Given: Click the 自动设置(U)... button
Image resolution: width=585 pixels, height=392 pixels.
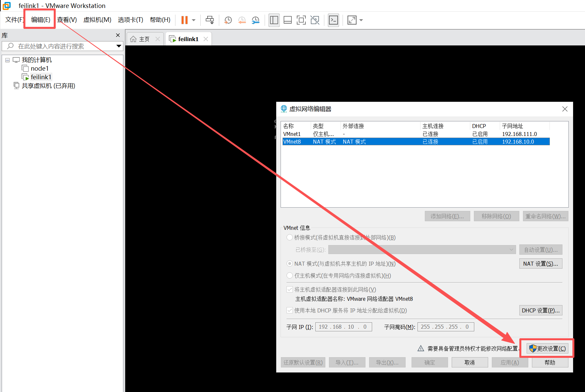Looking at the screenshot, I should [541, 250].
